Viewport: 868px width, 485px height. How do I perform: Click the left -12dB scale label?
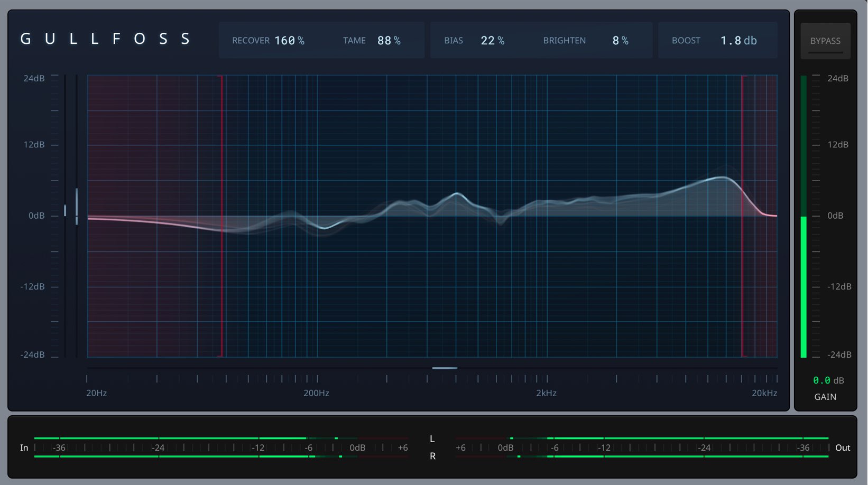(x=32, y=286)
